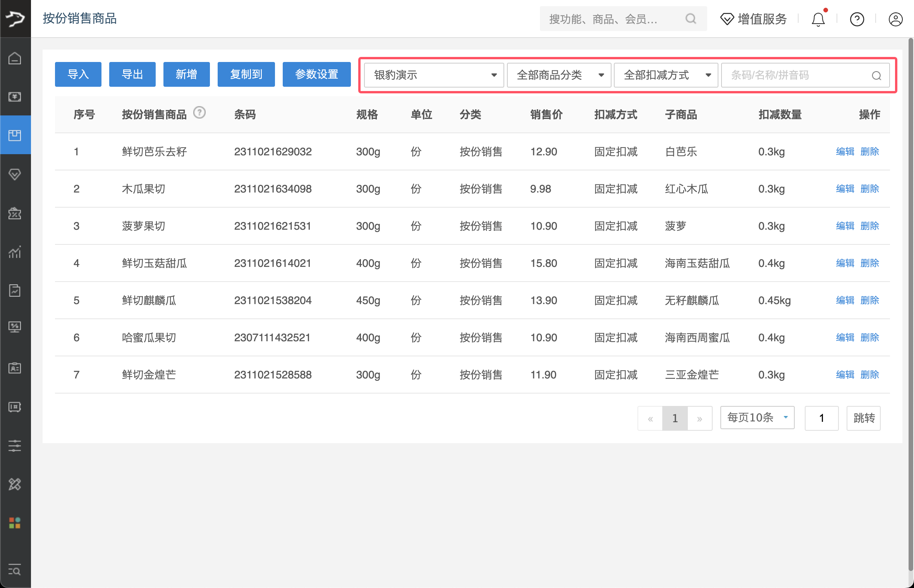Open the 每页10条 page size dropdown

click(x=757, y=418)
